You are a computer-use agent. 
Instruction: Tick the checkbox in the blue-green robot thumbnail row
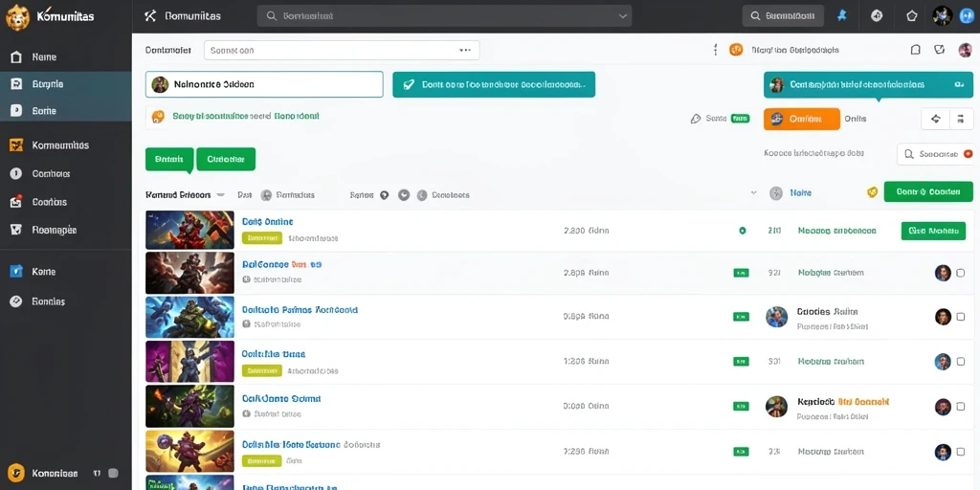click(961, 317)
